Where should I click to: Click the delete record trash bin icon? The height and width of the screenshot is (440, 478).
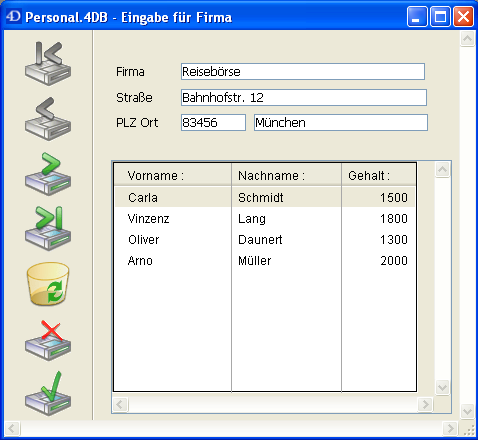pyautogui.click(x=48, y=284)
